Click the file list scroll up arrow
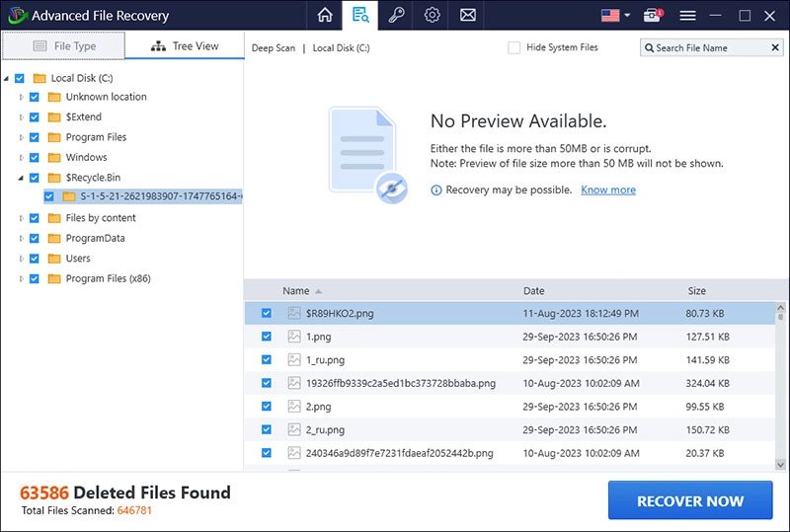This screenshot has height=532, width=790. (780, 307)
